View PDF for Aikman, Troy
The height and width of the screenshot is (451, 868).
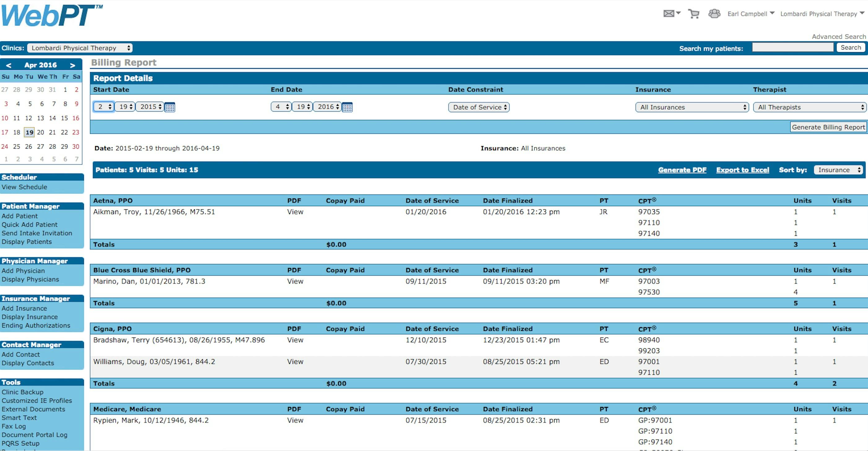tap(295, 212)
